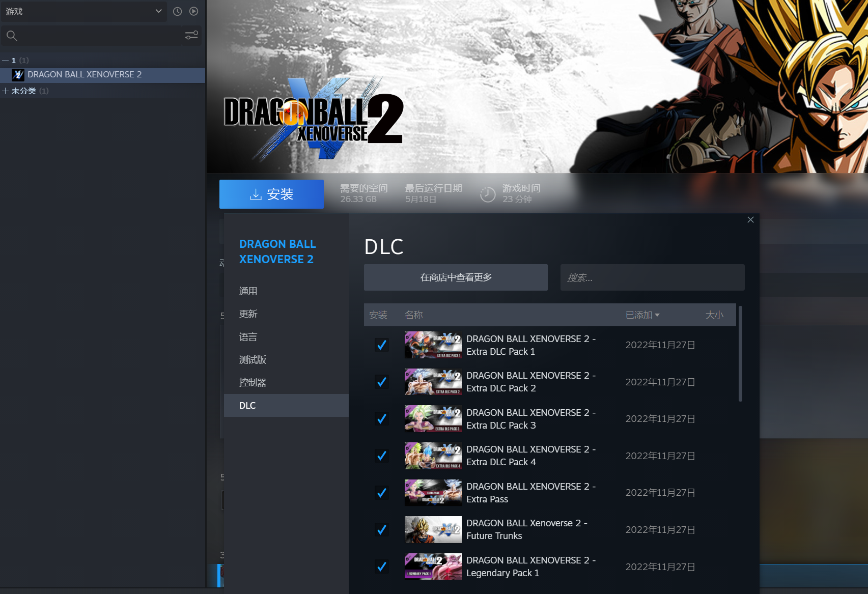Uncheck Extra DLC Pack 3 install checkbox
Image resolution: width=868 pixels, height=594 pixels.
(381, 419)
